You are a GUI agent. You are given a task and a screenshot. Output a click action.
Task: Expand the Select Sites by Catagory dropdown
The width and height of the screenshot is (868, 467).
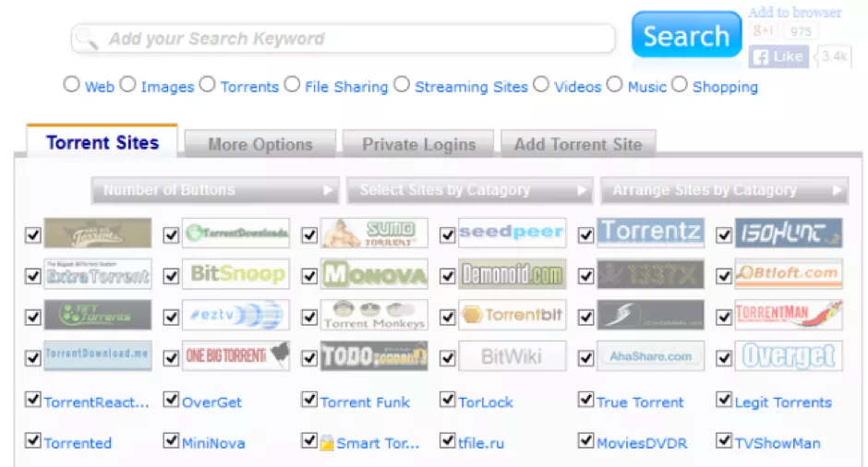470,190
